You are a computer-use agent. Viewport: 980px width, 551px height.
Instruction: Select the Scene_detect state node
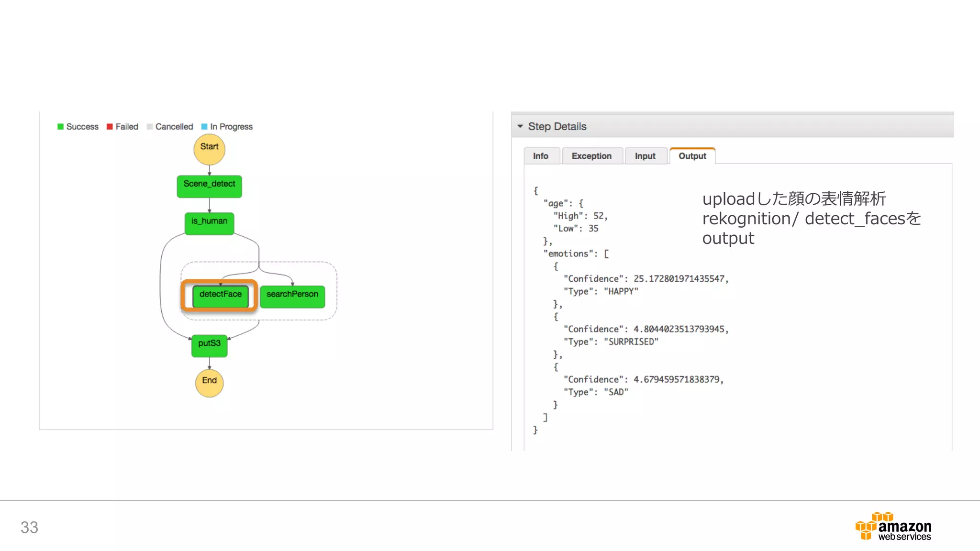(209, 186)
